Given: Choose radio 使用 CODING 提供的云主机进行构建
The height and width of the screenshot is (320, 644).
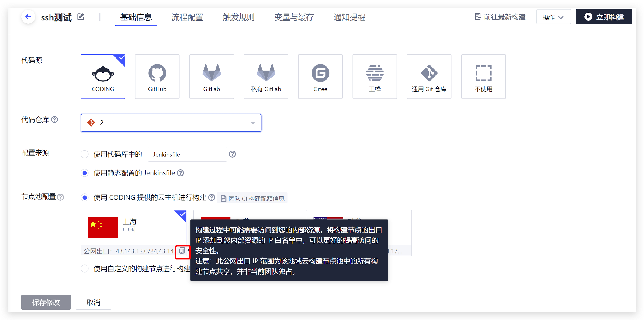Looking at the screenshot, I should [85, 197].
